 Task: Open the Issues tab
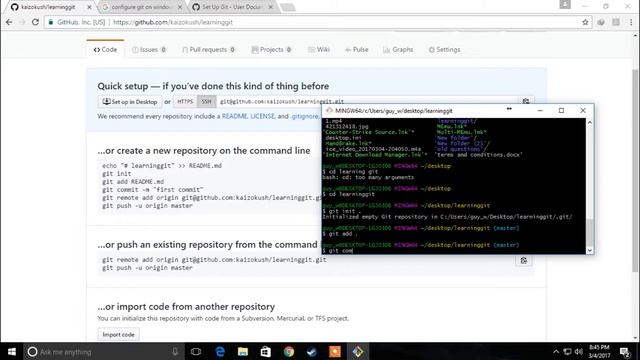149,49
